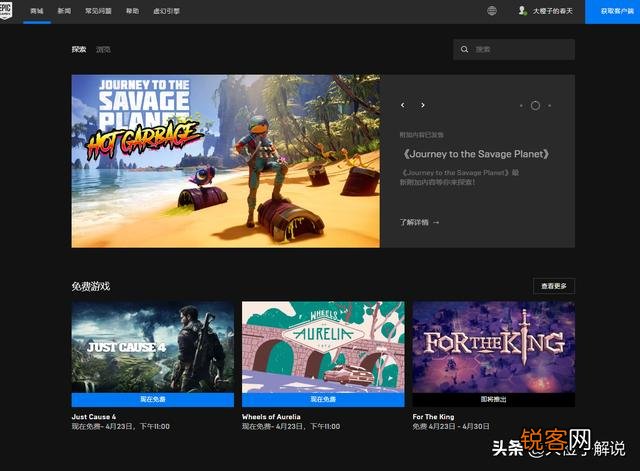Screen dimensions: 640x471
Task: Click the Savage Planet description paragraph
Action: [459, 178]
